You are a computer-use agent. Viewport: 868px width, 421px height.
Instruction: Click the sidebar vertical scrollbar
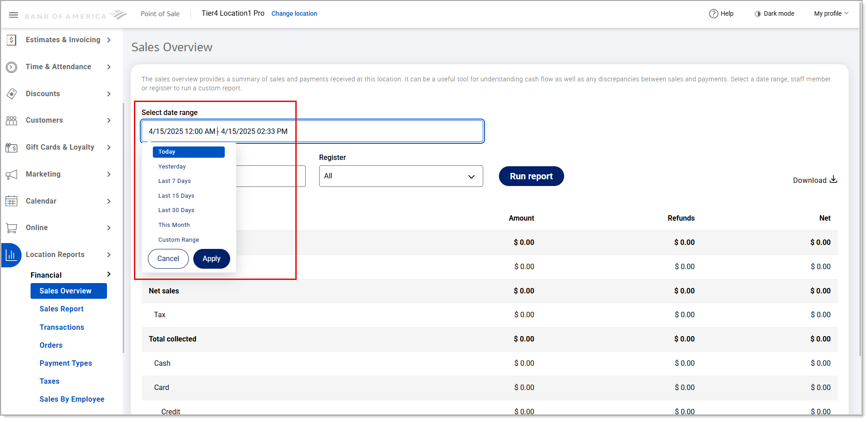123,228
